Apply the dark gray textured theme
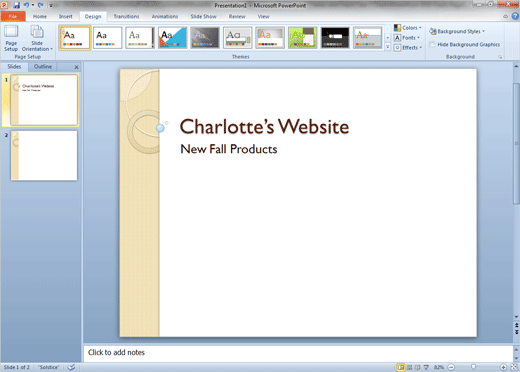This screenshot has height=372, width=520. [x=205, y=38]
